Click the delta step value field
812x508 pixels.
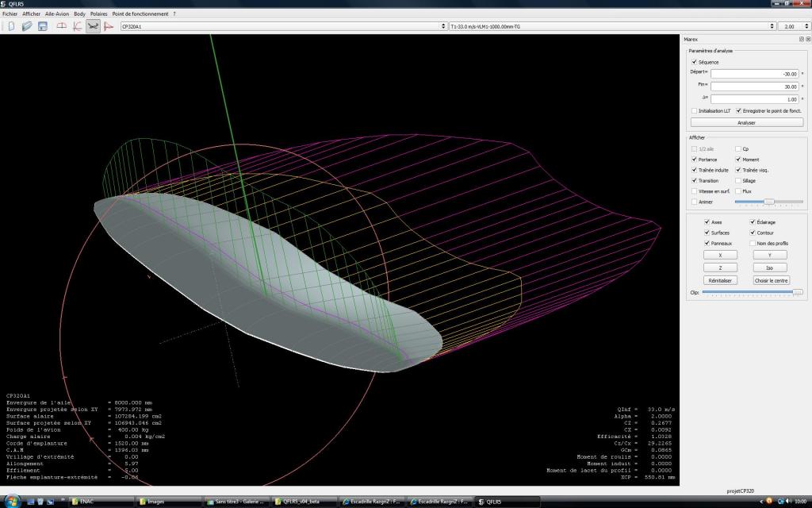[x=755, y=99]
